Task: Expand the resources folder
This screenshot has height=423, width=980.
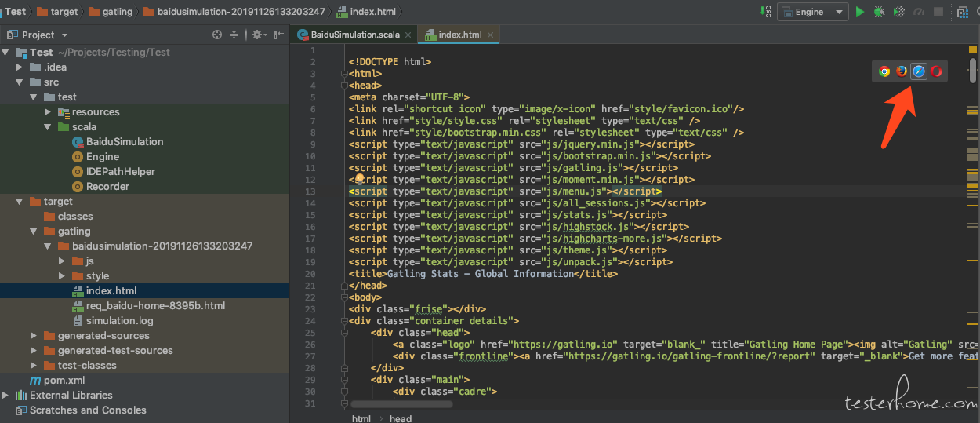Action: [49, 112]
